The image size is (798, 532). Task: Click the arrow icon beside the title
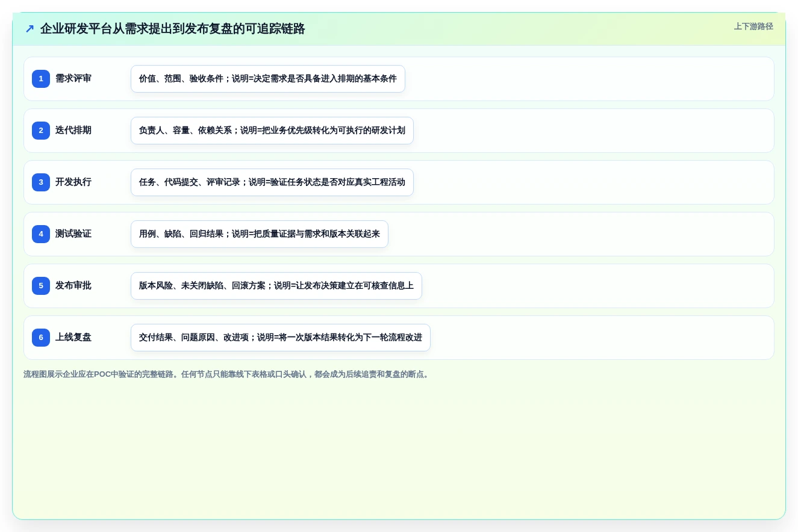[30, 28]
